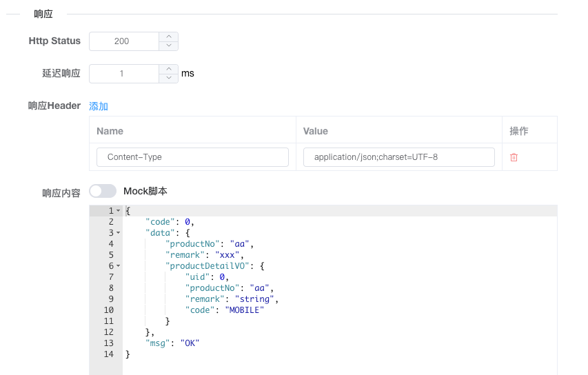Focus the application/json header value field
The width and height of the screenshot is (588, 375).
tap(398, 157)
